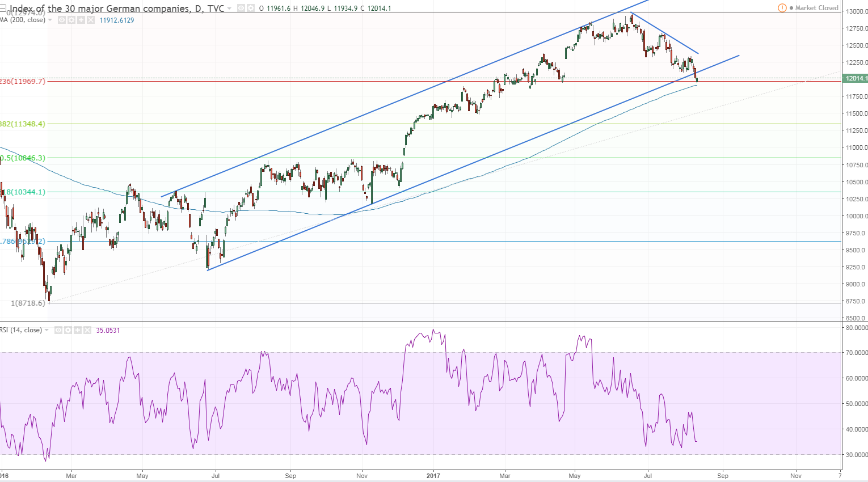Click the close price value C 12014.1
This screenshot has height=482, width=868.
coord(376,9)
